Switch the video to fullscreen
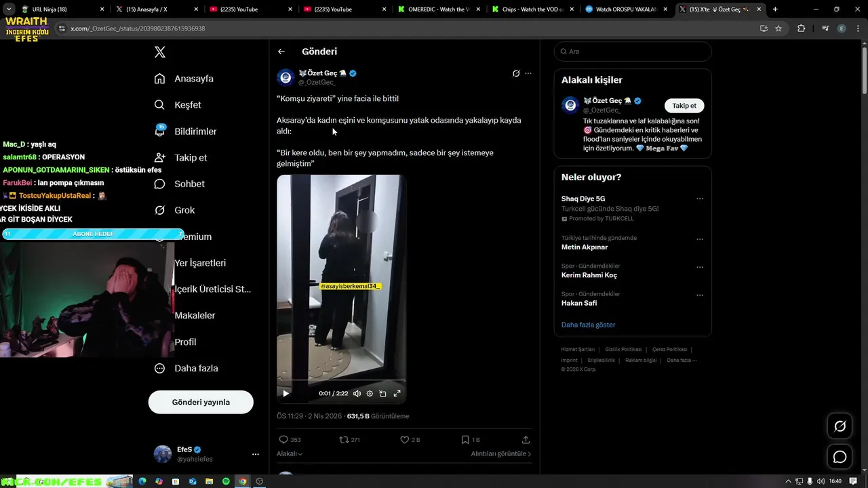 tap(397, 393)
